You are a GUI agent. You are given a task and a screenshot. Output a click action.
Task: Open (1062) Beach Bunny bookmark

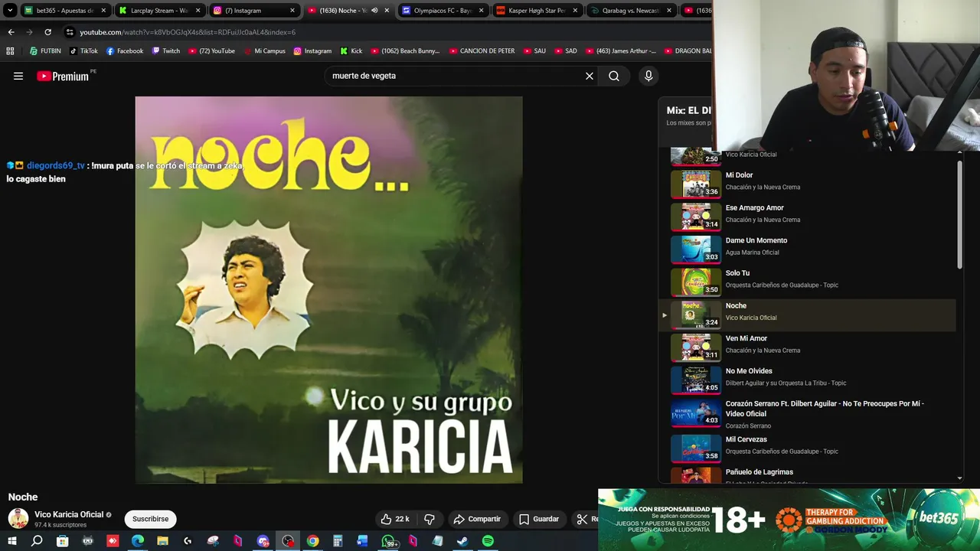405,51
